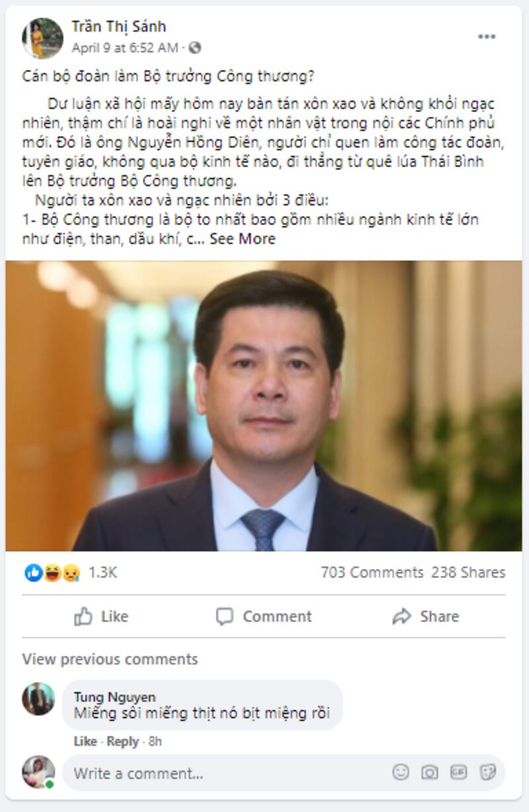Insert an emoji using smiley icon
529x812 pixels.
click(400, 772)
